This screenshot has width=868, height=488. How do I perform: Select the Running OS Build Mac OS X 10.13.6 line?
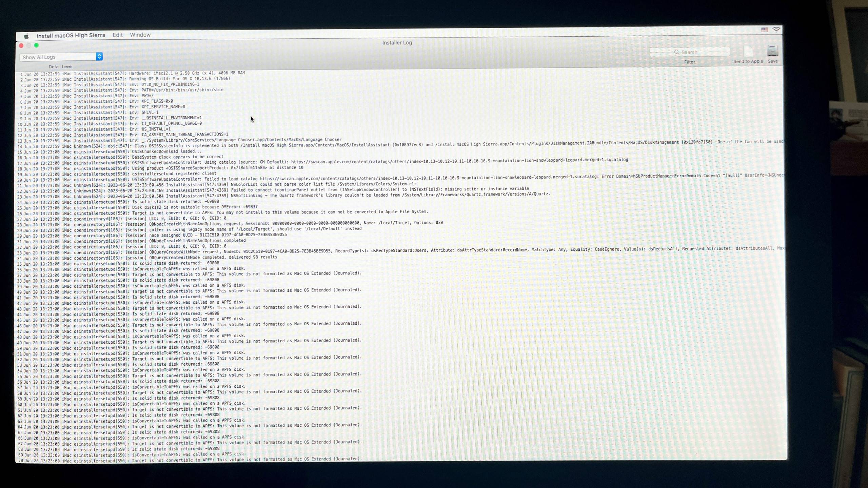pyautogui.click(x=125, y=79)
